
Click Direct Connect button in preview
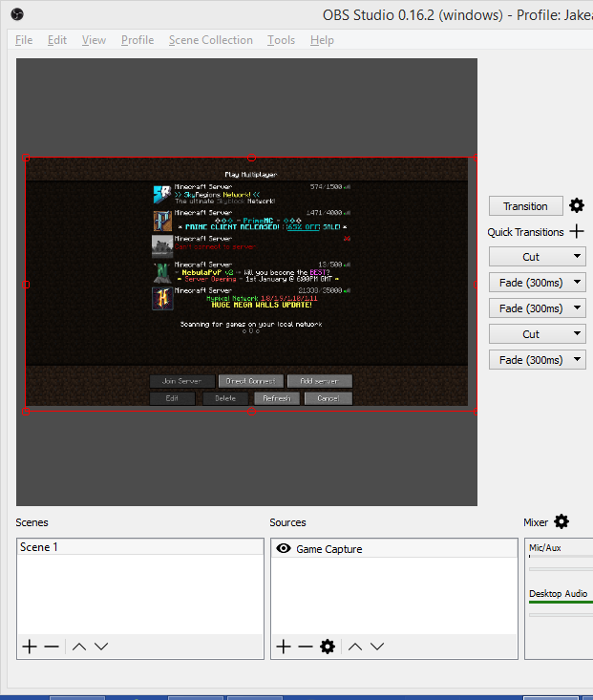[251, 381]
